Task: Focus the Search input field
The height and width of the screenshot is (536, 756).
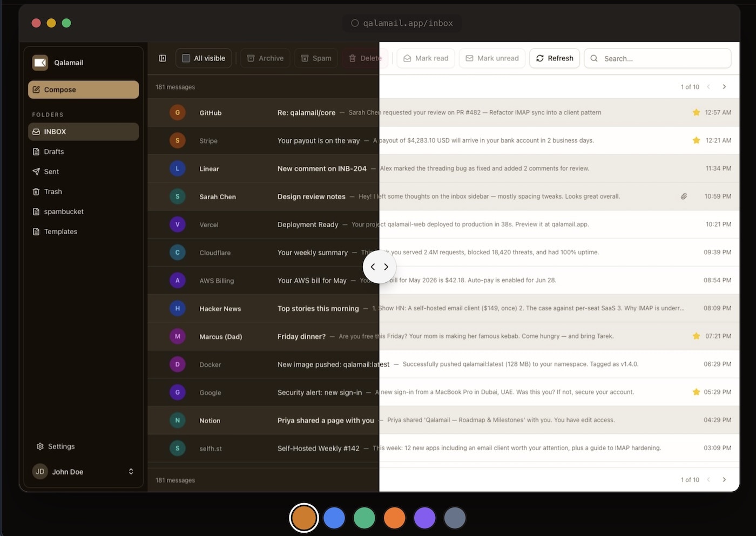Action: pyautogui.click(x=658, y=58)
